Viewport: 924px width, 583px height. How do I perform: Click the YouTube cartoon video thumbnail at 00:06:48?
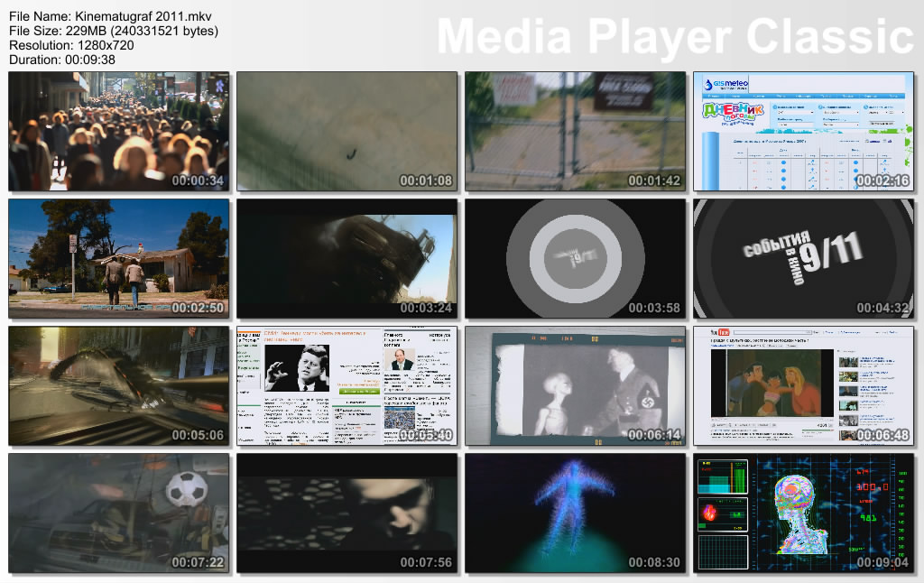[803, 385]
